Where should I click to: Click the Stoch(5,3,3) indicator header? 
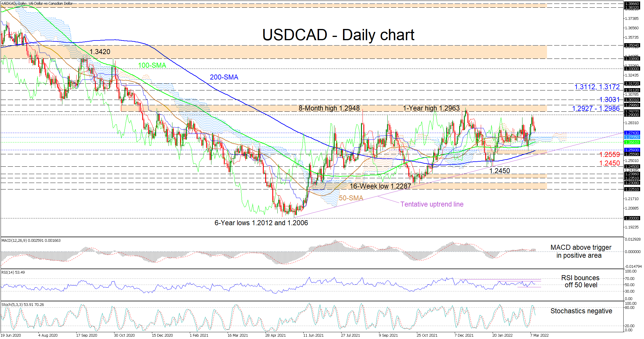point(22,304)
